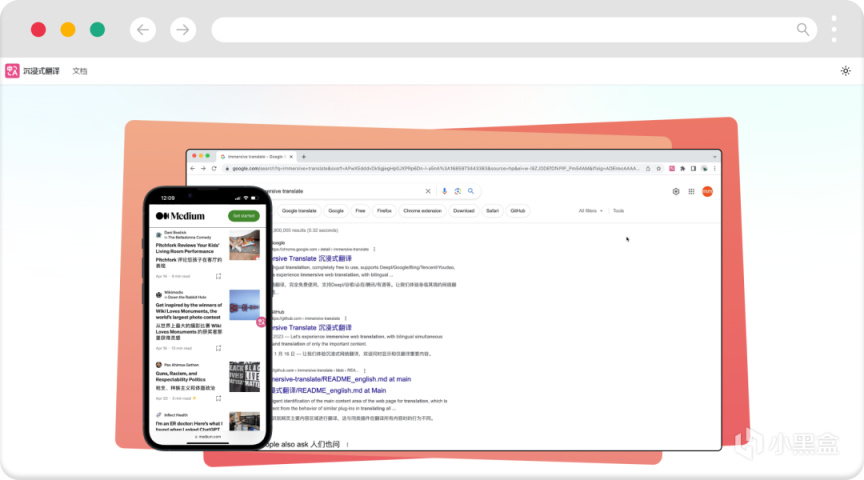The image size is (864, 480).
Task: Open the inner Chrome three-dot menu
Action: (x=715, y=169)
